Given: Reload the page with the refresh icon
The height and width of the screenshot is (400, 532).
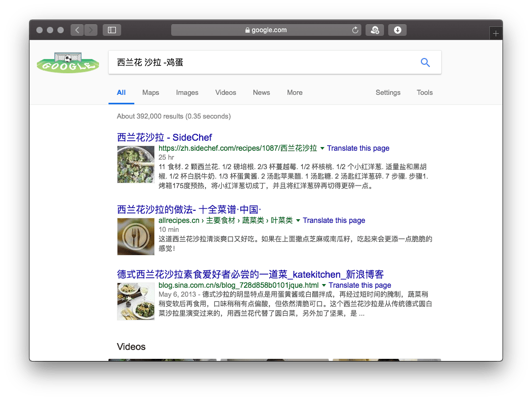Looking at the screenshot, I should (355, 30).
